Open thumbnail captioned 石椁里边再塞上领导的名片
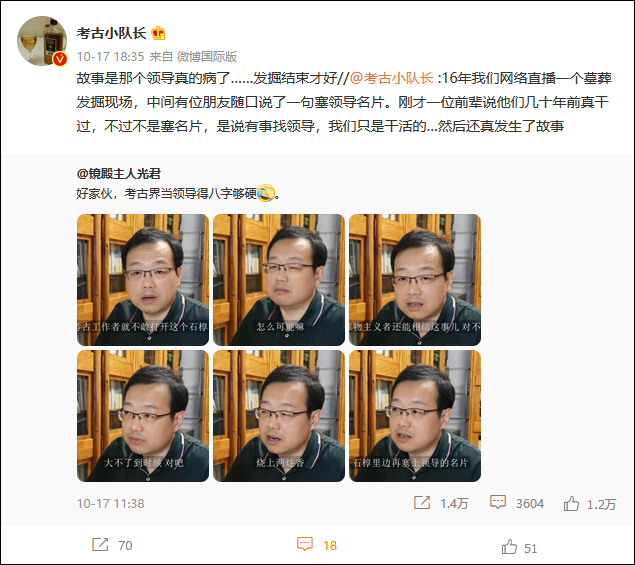 coord(415,416)
